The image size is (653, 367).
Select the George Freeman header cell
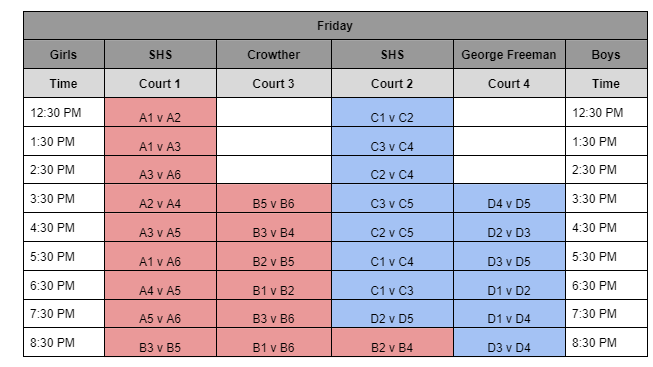click(x=509, y=55)
